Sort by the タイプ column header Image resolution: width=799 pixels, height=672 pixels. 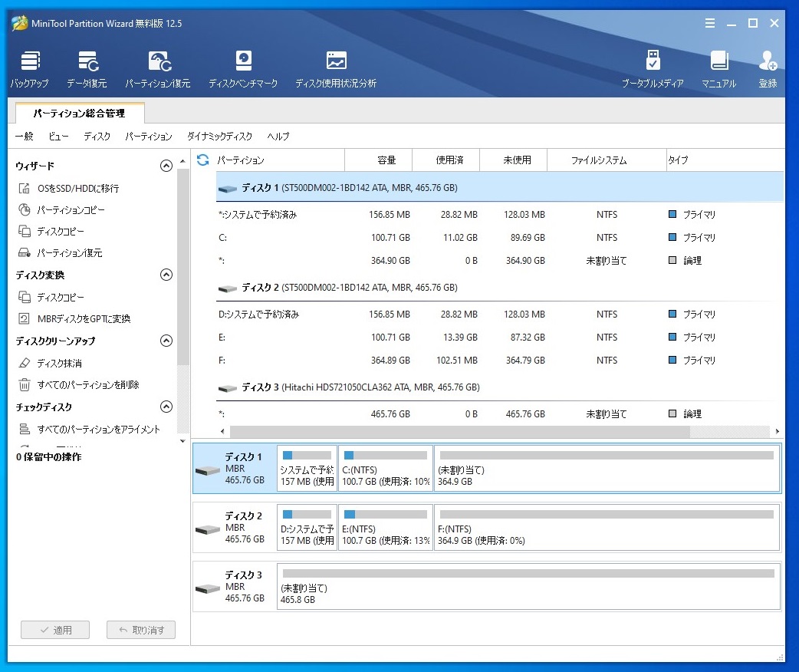click(725, 160)
